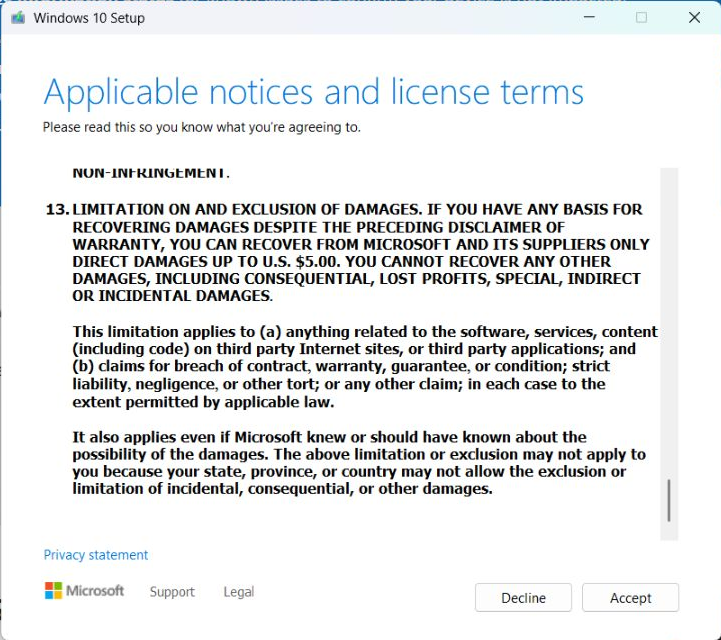Click paragraph starting 'It also applies even if'
The image size is (721, 640).
tap(359, 463)
